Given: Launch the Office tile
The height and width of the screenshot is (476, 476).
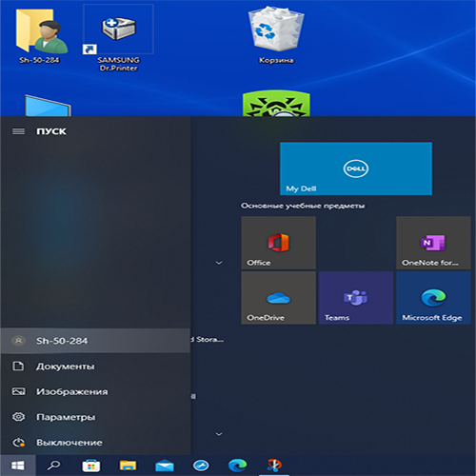Looking at the screenshot, I should coord(279,243).
